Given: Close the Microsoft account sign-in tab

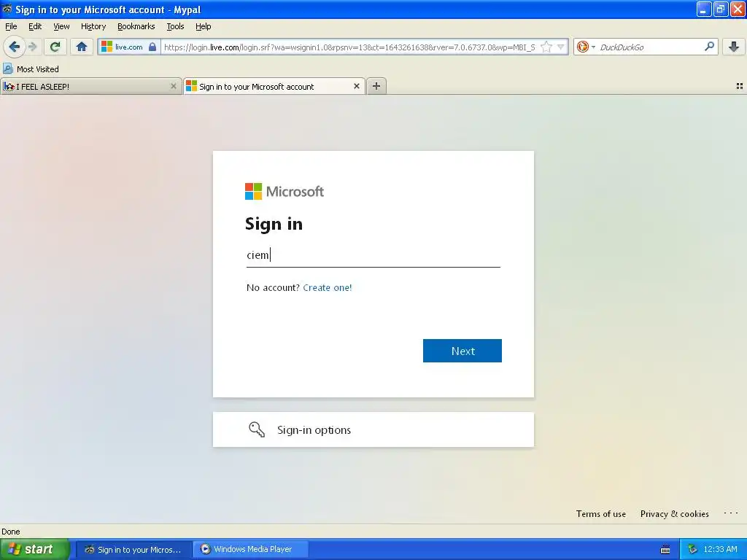Looking at the screenshot, I should click(x=356, y=86).
